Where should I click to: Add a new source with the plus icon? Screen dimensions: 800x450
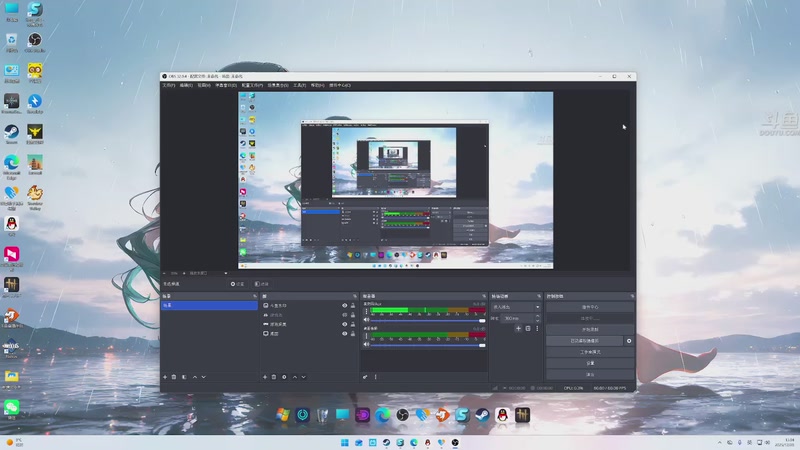pos(265,377)
